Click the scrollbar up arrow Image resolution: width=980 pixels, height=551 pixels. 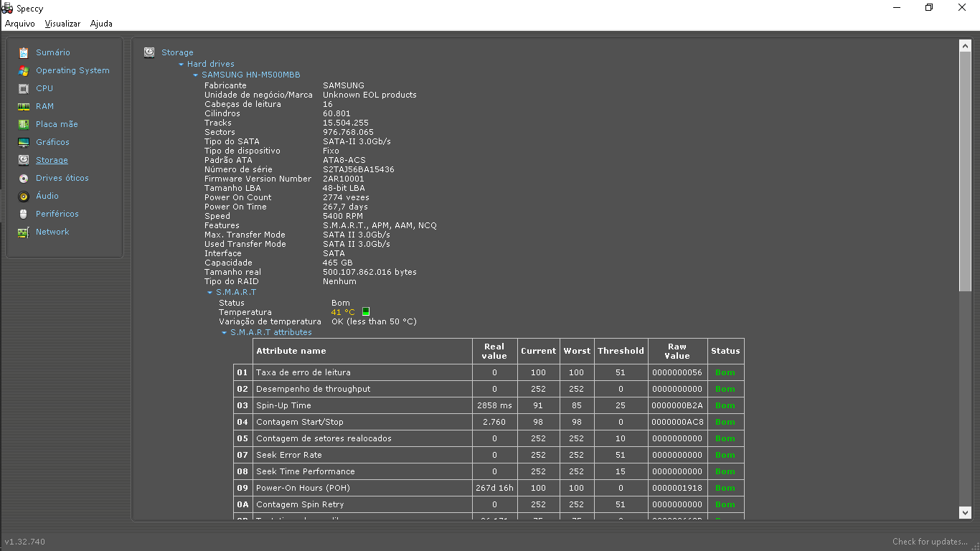[965, 46]
